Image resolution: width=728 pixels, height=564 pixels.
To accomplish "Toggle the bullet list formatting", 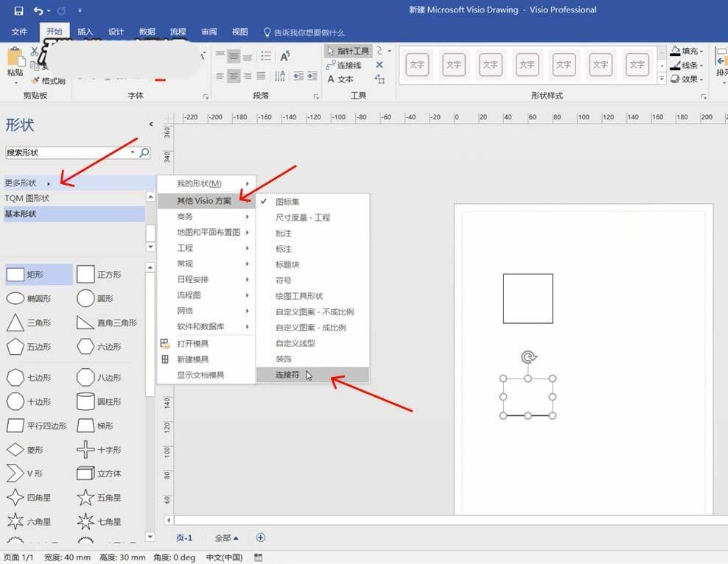I will [265, 55].
